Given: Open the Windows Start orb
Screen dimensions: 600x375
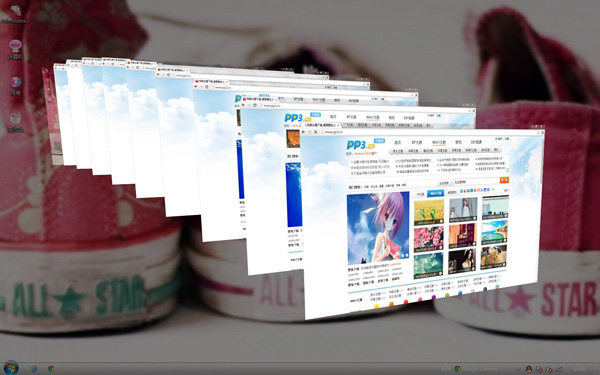Looking at the screenshot, I should click(11, 368).
